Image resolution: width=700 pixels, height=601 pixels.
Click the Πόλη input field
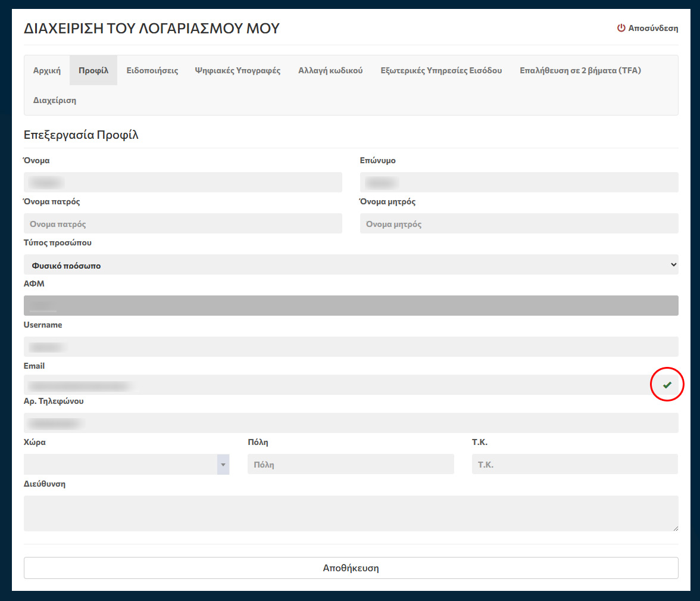[x=351, y=464]
